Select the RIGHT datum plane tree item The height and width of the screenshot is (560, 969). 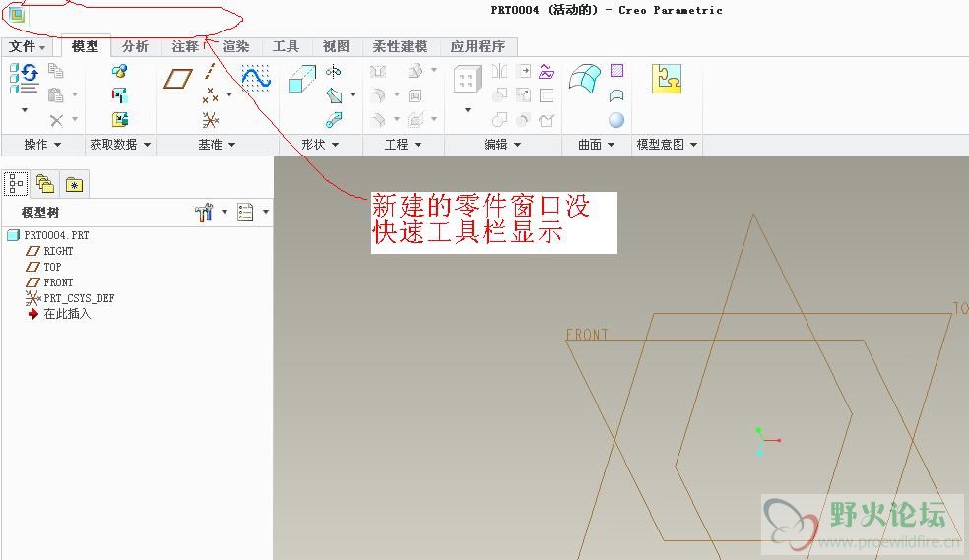click(49, 251)
